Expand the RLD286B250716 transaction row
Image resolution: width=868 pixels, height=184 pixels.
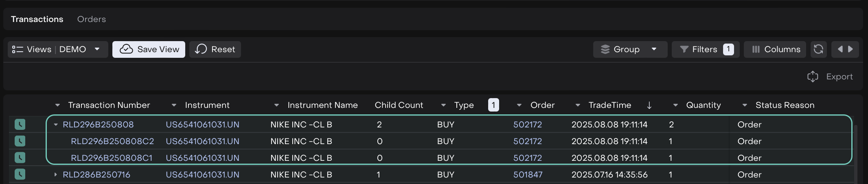(x=56, y=175)
